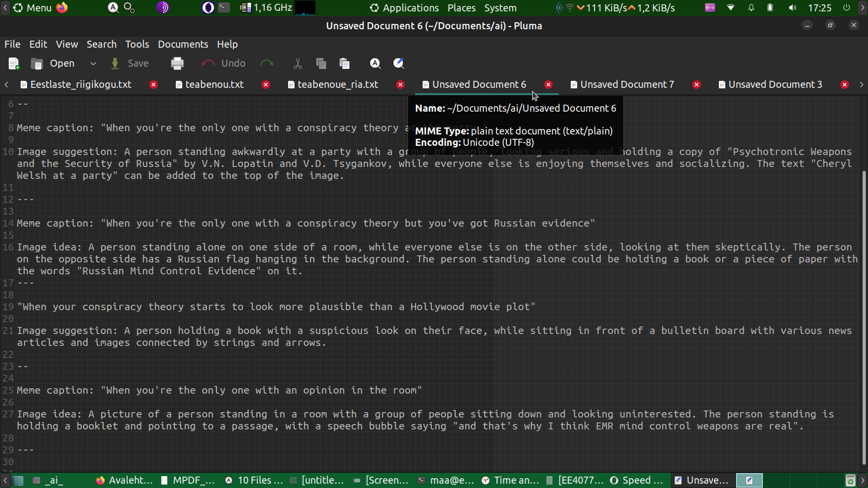The width and height of the screenshot is (868, 488).
Task: Redo with the green arrow icon
Action: (x=267, y=63)
